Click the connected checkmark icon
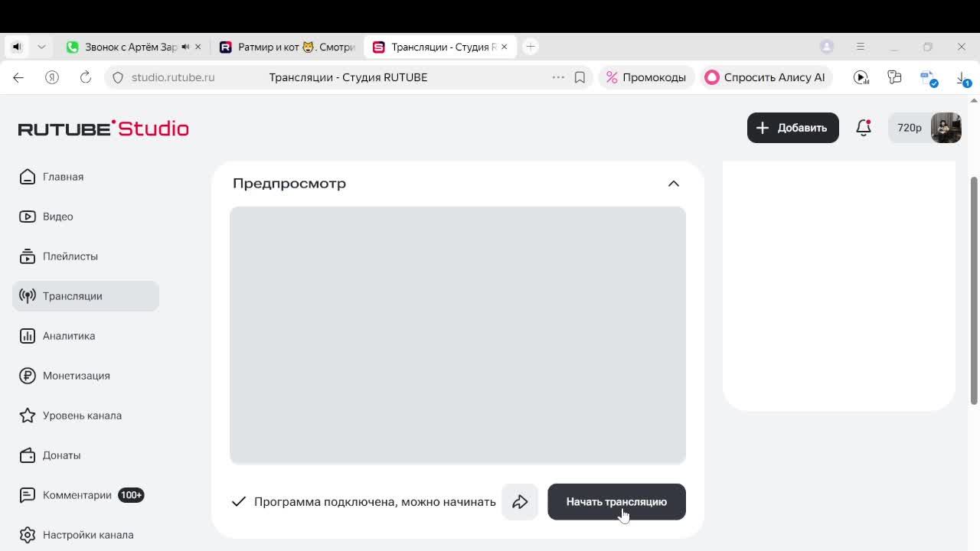This screenshot has width=980, height=551. coord(239,502)
